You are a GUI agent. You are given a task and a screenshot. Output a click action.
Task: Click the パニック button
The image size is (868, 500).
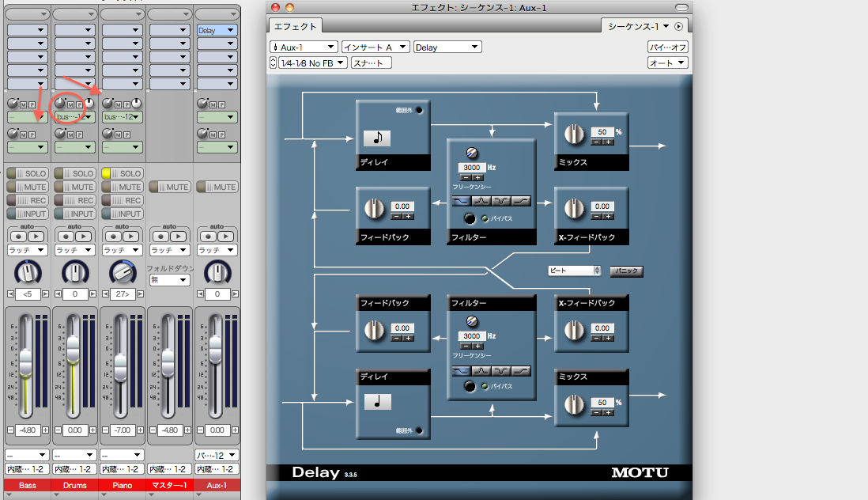[x=626, y=271]
